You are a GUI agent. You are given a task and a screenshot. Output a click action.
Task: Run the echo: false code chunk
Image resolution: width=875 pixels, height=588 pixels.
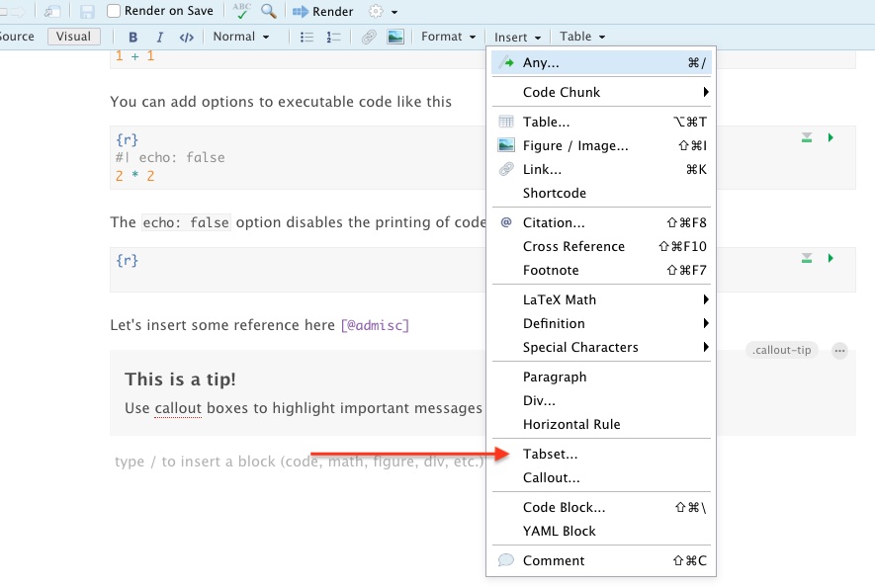[x=831, y=137]
